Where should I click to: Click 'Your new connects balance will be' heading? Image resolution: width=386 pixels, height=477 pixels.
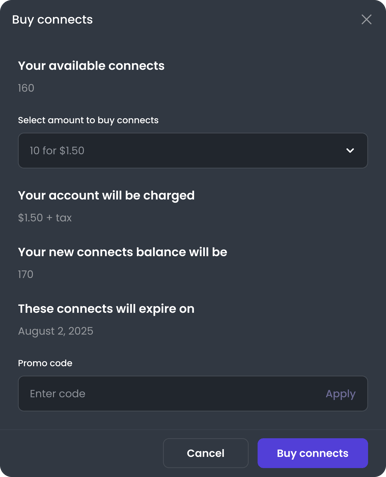[122, 252]
